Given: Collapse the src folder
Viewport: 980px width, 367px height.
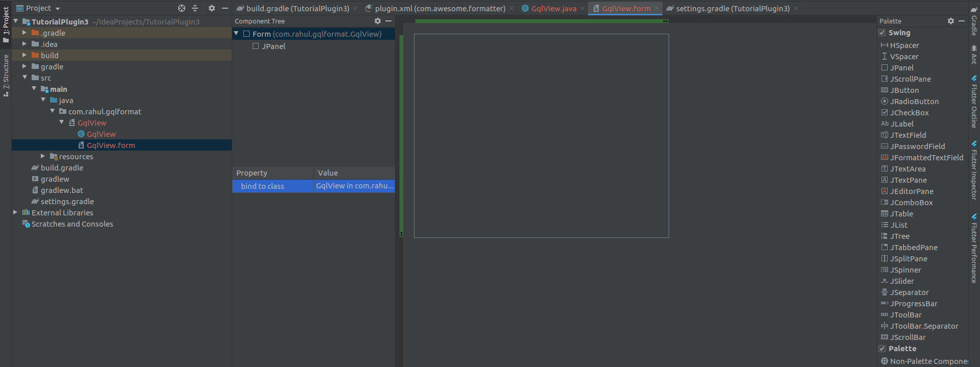Looking at the screenshot, I should pos(24,78).
